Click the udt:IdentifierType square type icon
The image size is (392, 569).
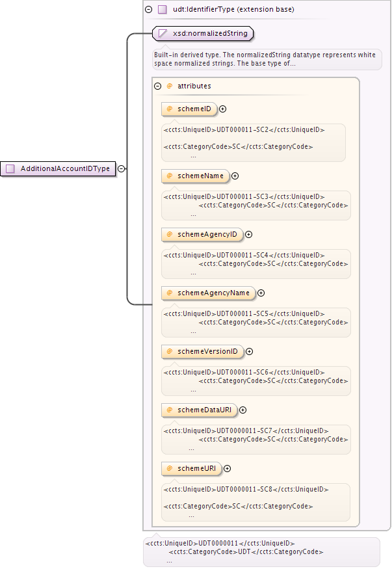tap(163, 10)
